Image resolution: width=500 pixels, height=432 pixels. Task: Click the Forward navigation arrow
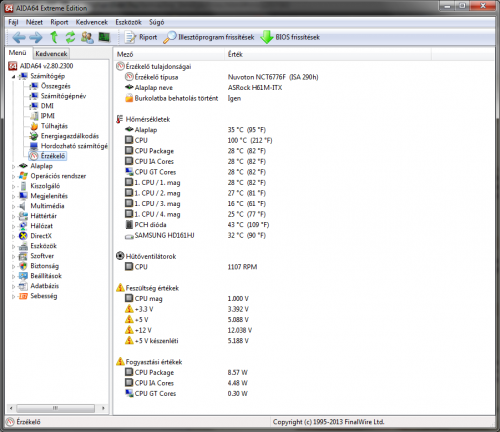click(36, 37)
